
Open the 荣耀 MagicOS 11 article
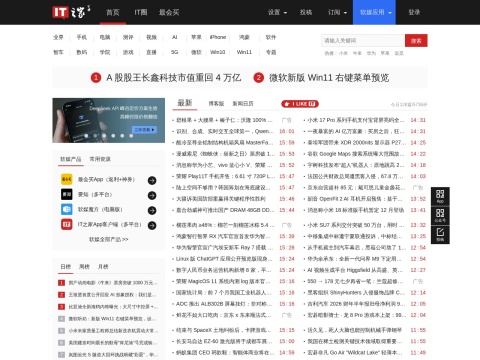[224, 281]
